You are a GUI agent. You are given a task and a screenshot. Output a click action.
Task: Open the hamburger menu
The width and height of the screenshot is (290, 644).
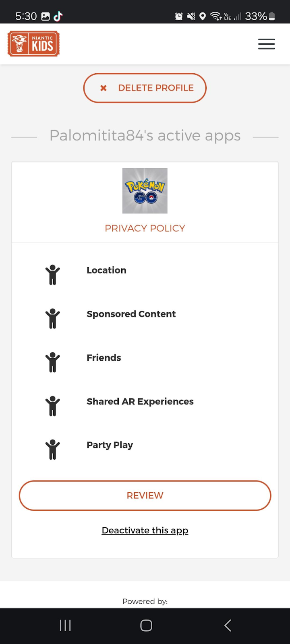(x=266, y=44)
